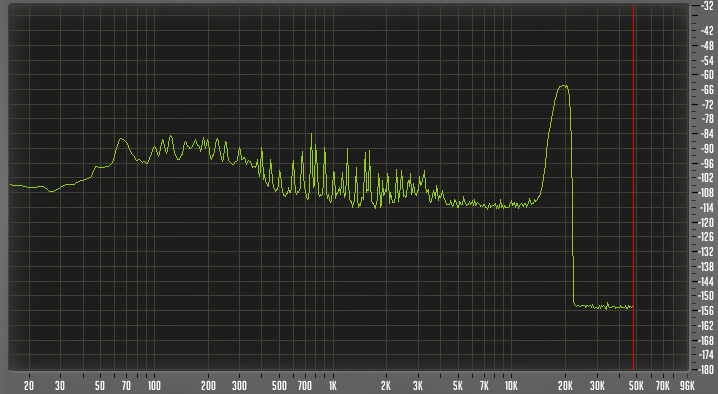718x394 pixels.
Task: Click the -150 dB scale label
Action: (x=707, y=296)
